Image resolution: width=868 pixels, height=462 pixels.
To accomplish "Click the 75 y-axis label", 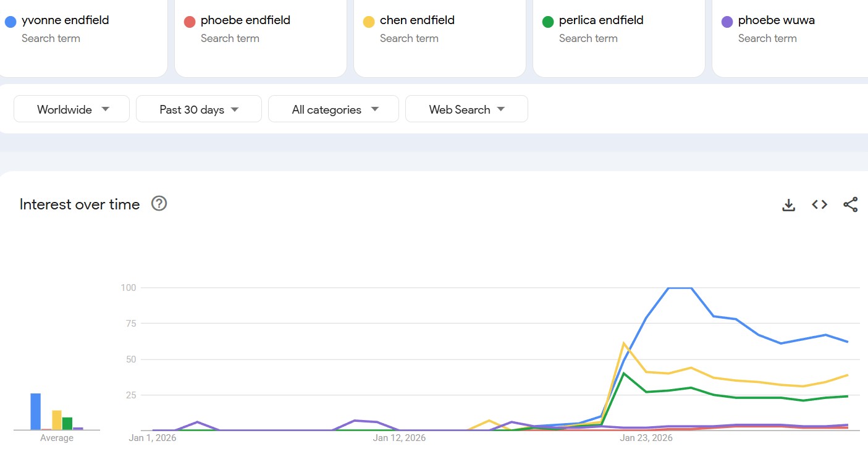I will (131, 323).
